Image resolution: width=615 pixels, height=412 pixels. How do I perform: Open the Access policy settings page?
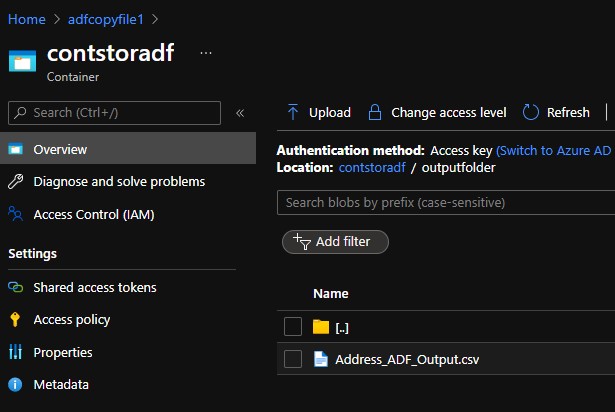(x=71, y=320)
